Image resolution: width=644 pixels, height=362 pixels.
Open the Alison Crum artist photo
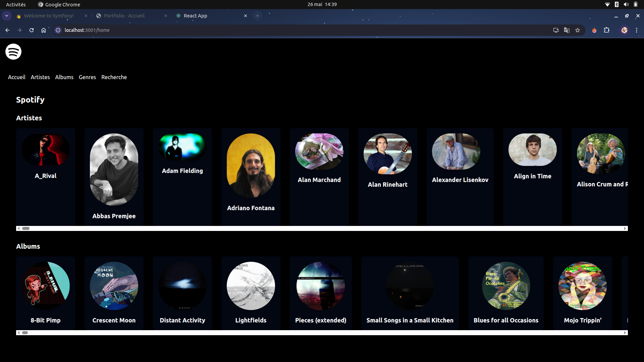(601, 154)
